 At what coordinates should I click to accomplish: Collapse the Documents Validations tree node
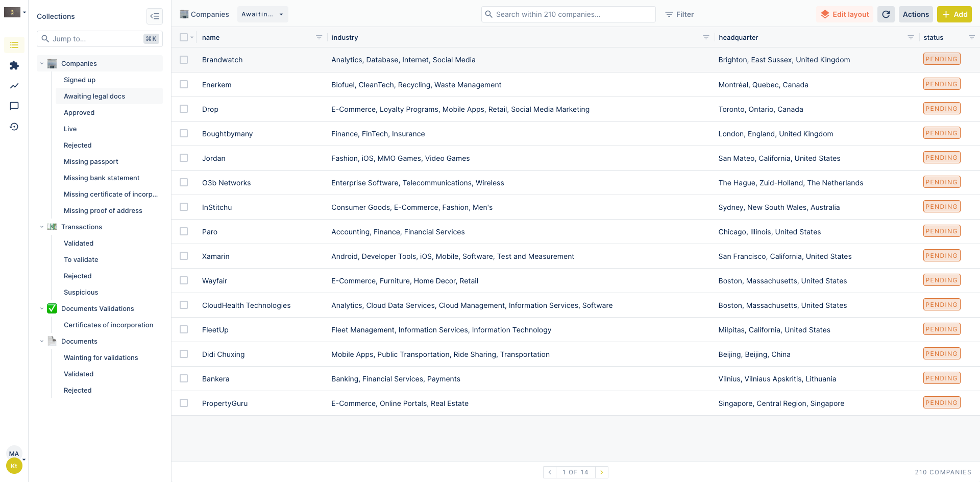click(42, 308)
